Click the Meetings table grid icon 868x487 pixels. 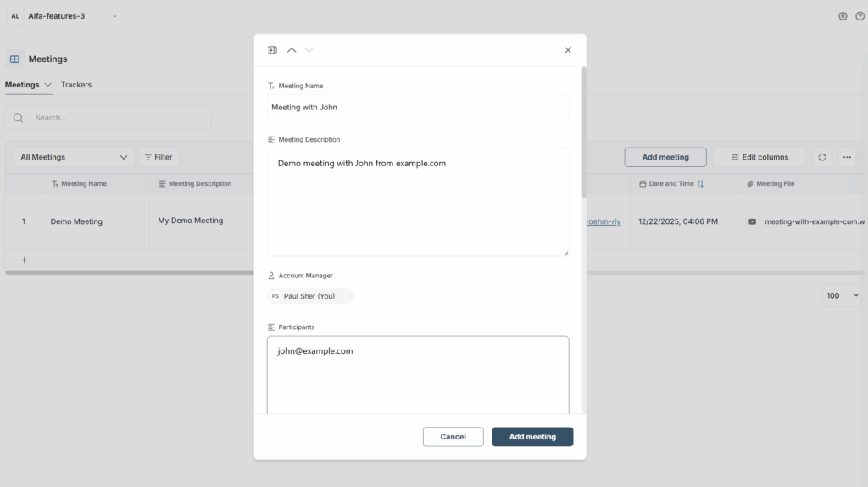coord(14,59)
